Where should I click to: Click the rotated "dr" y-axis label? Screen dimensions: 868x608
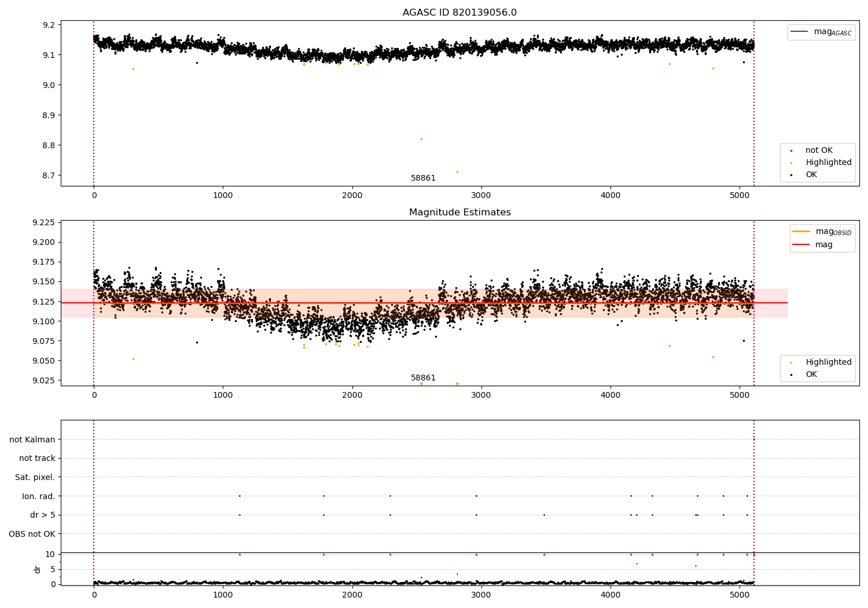(38, 569)
